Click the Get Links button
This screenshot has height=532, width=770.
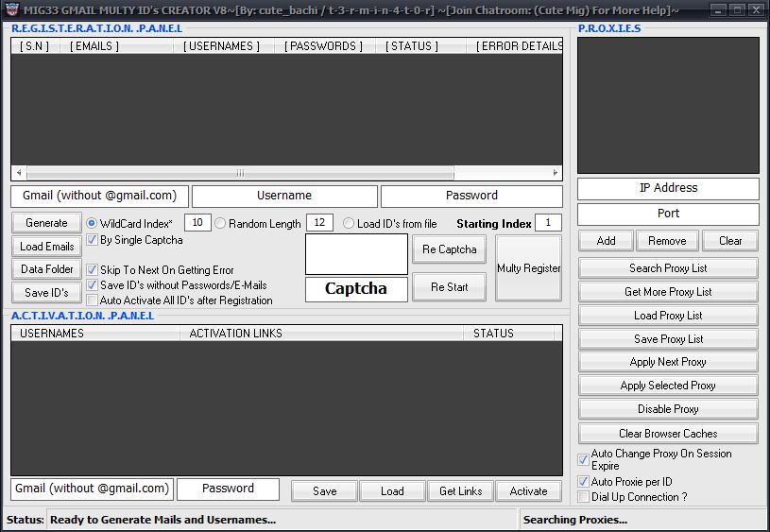pyautogui.click(x=461, y=491)
